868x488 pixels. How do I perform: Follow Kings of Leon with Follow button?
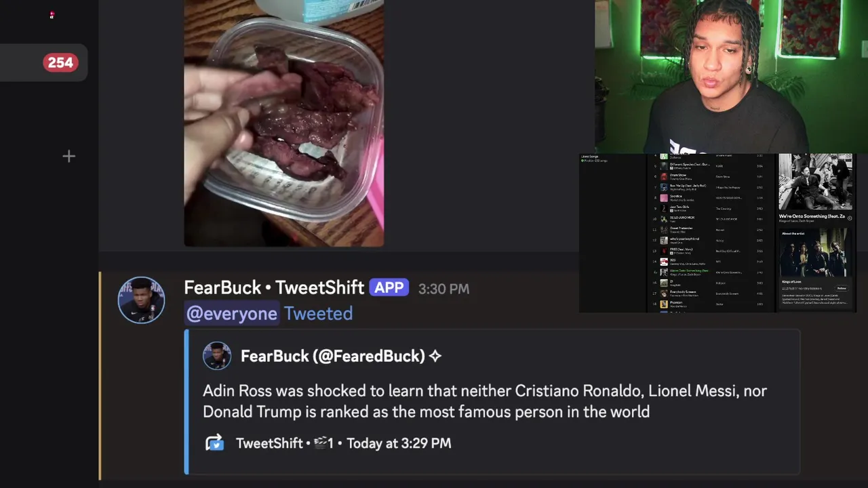pos(842,288)
